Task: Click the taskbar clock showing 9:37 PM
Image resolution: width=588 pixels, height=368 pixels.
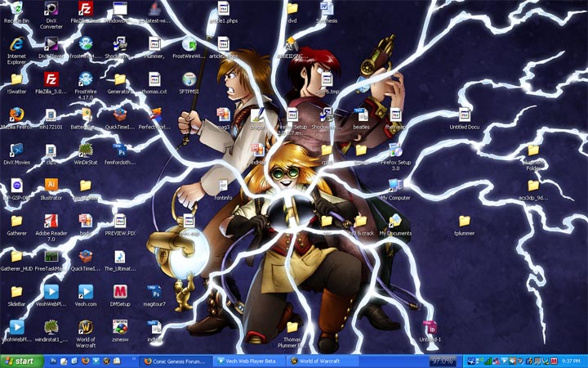Action: coord(571,361)
